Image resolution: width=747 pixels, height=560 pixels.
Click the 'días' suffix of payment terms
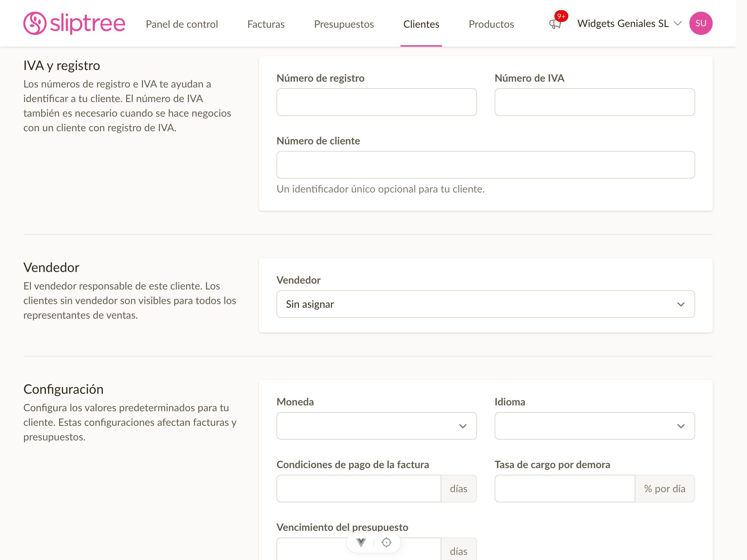[x=458, y=489]
